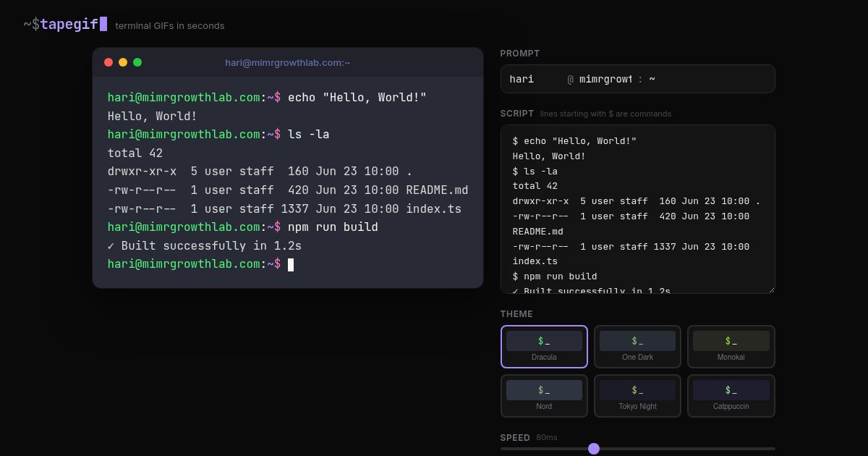Click the 'ls -la' command in terminal preview

click(x=309, y=134)
